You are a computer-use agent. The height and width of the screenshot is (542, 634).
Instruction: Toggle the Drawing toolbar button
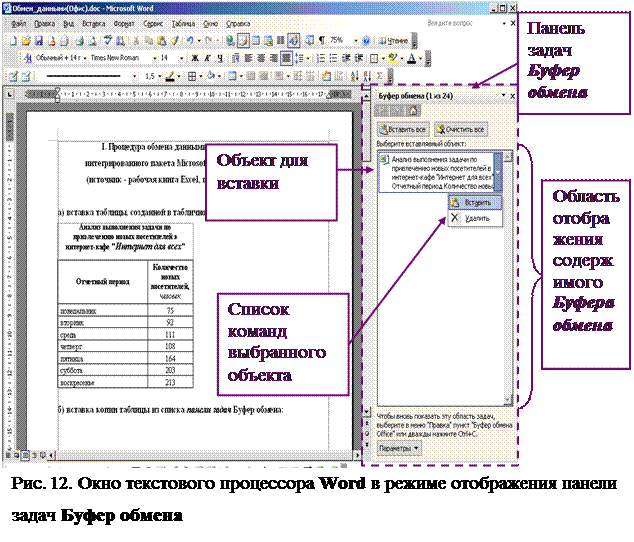pos(294,40)
